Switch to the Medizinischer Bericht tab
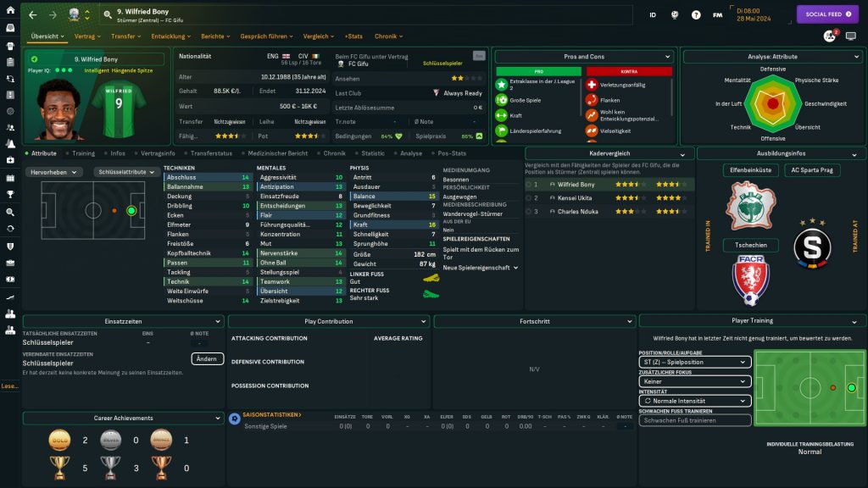The width and height of the screenshot is (868, 488). (x=277, y=153)
